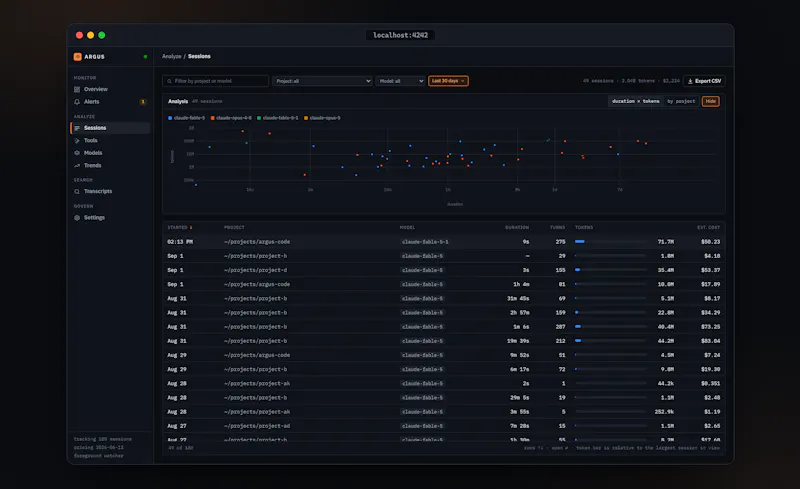800x489 pixels.
Task: Click the download icon on Export CSV
Action: point(690,81)
